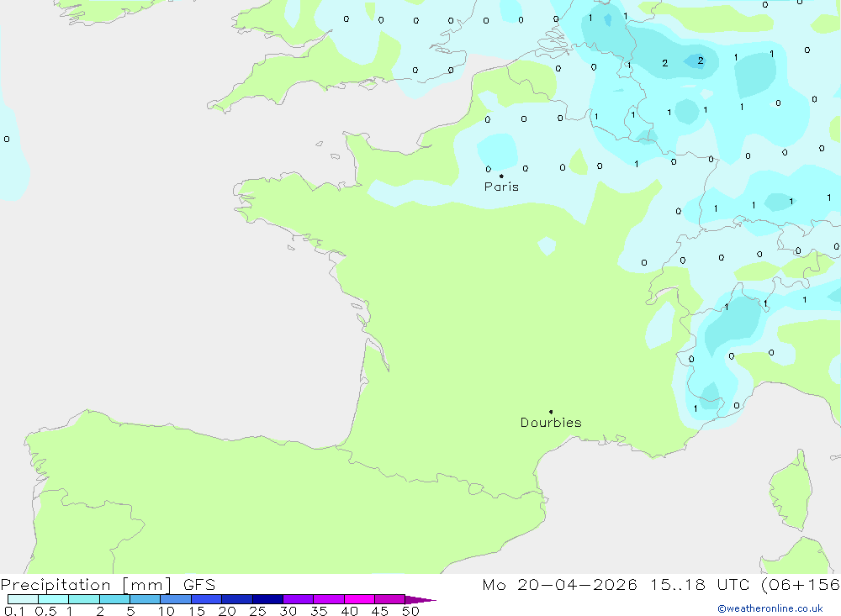Pick the 1–2 mm legend color

click(84, 599)
